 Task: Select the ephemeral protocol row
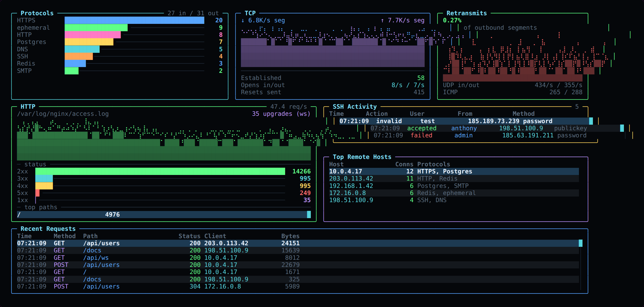120,28
